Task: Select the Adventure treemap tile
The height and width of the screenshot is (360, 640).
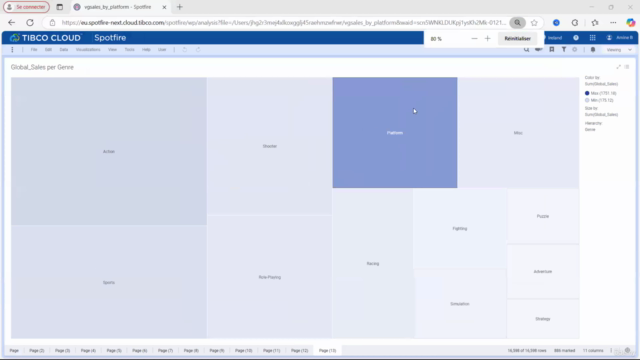Action: [542, 271]
